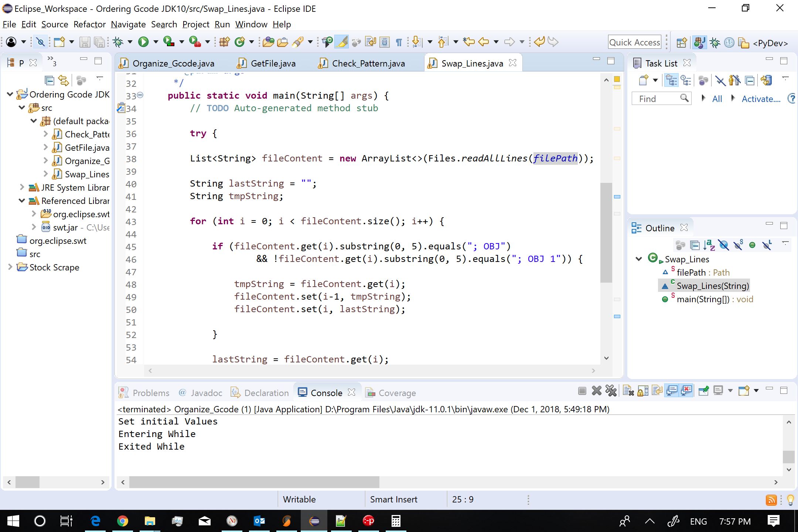Toggle Link with Editor in the Package Explorer
798x532 pixels.
64,80
